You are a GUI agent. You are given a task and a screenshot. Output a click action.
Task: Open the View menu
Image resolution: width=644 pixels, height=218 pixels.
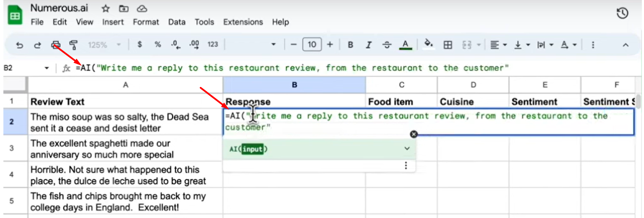pos(85,22)
